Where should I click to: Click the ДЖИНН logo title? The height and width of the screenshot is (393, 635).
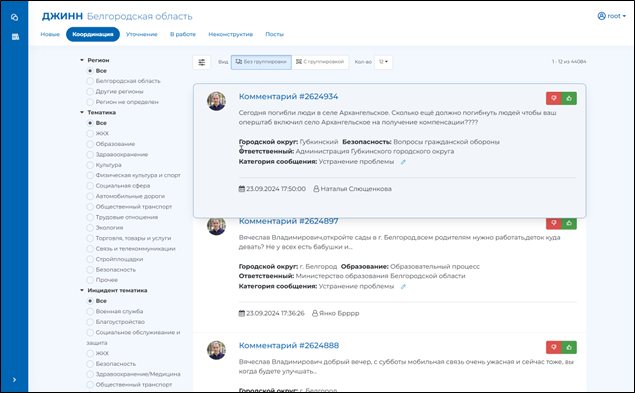(62, 16)
